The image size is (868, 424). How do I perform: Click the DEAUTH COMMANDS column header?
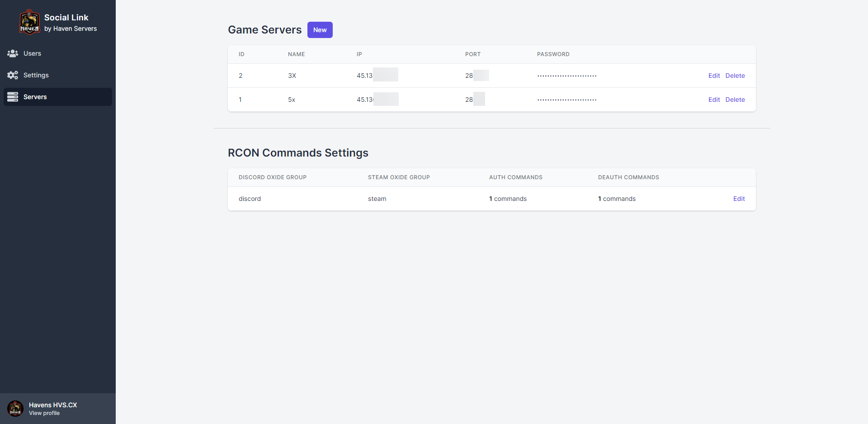click(628, 177)
